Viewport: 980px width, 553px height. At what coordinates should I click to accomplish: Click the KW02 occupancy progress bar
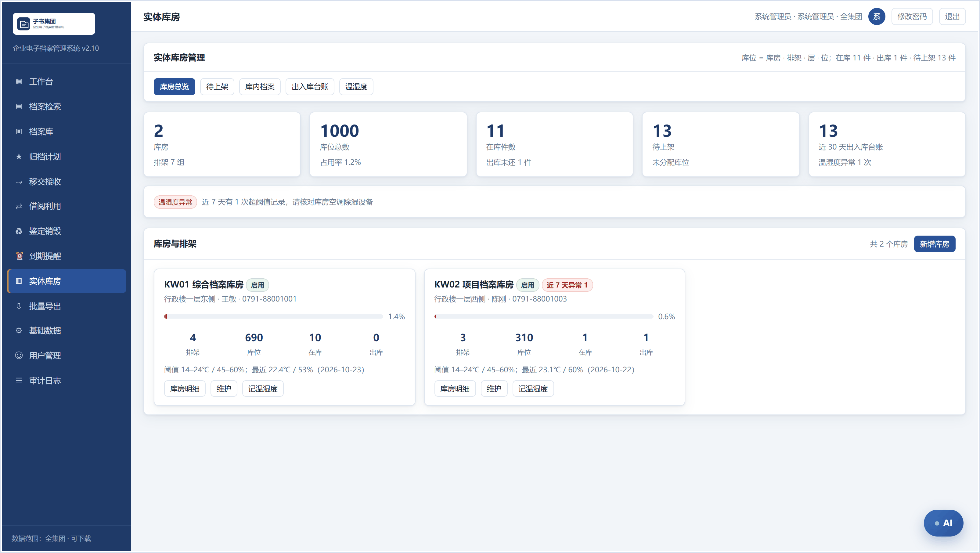click(x=544, y=316)
